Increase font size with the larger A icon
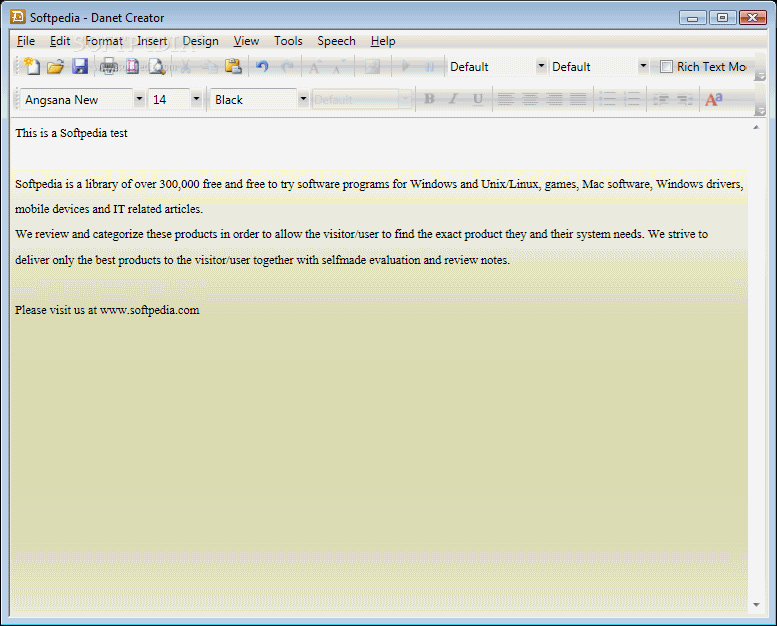777x626 pixels. pos(315,66)
